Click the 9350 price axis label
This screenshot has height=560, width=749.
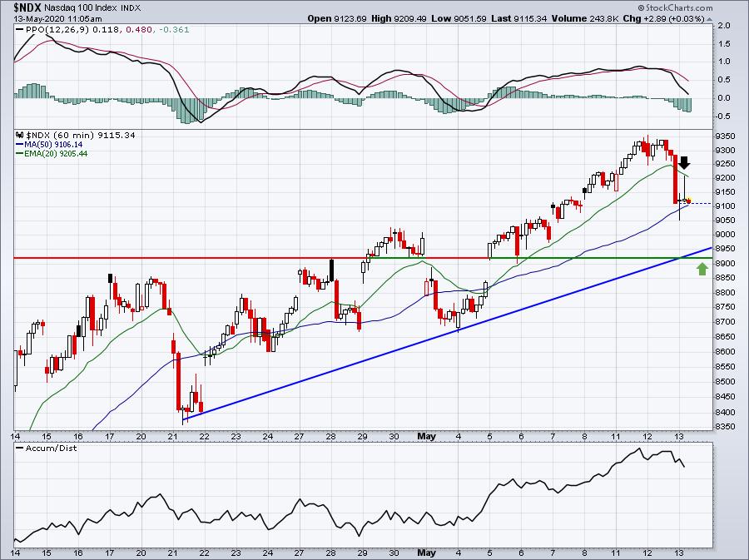[725, 136]
